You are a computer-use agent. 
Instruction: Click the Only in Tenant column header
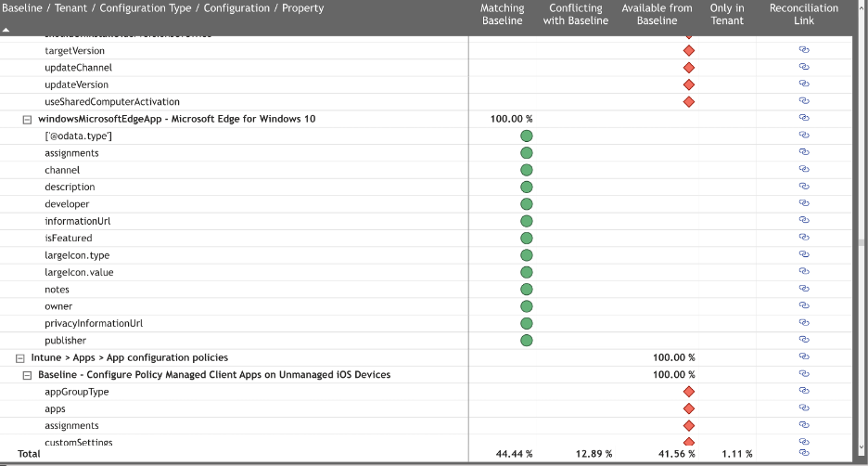pyautogui.click(x=727, y=14)
